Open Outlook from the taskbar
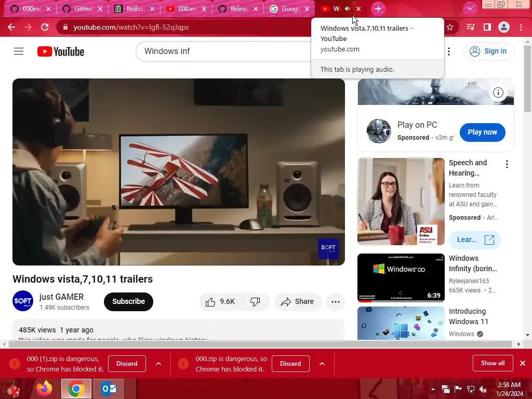Image resolution: width=532 pixels, height=399 pixels. tap(109, 389)
